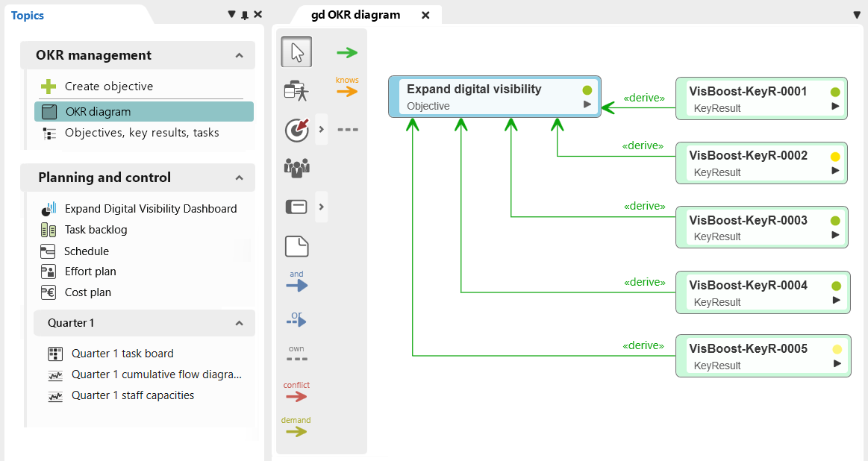The width and height of the screenshot is (868, 461).
Task: Expand the VisBoost-KeyR-0004 play arrow
Action: pos(837,300)
